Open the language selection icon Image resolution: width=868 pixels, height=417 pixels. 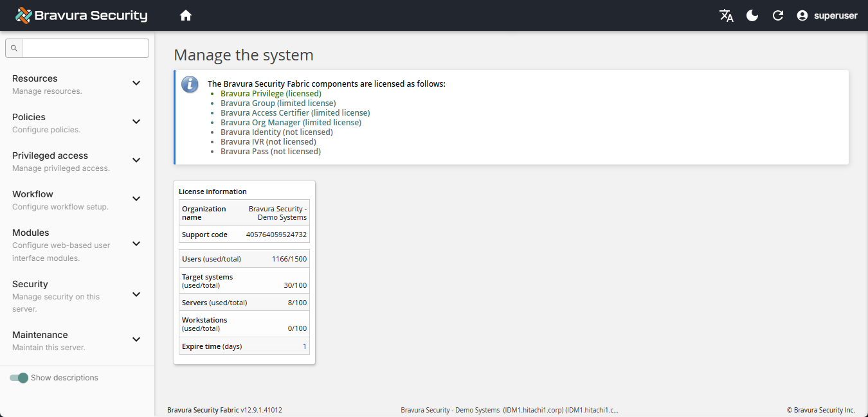click(727, 15)
